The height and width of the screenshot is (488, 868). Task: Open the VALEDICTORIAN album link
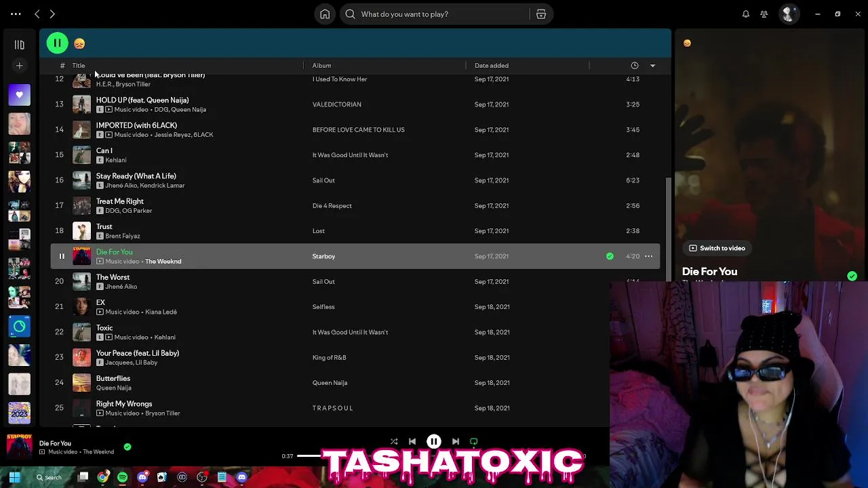tap(336, 104)
